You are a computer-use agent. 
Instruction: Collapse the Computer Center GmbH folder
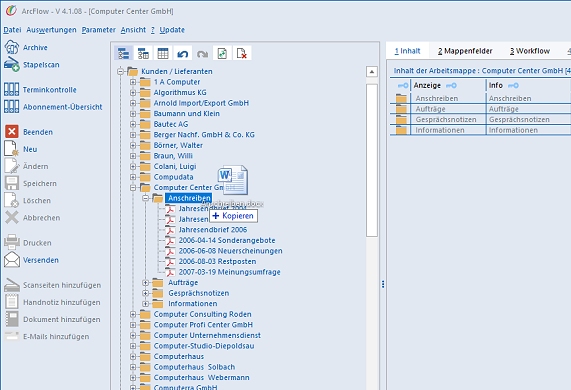point(133,188)
